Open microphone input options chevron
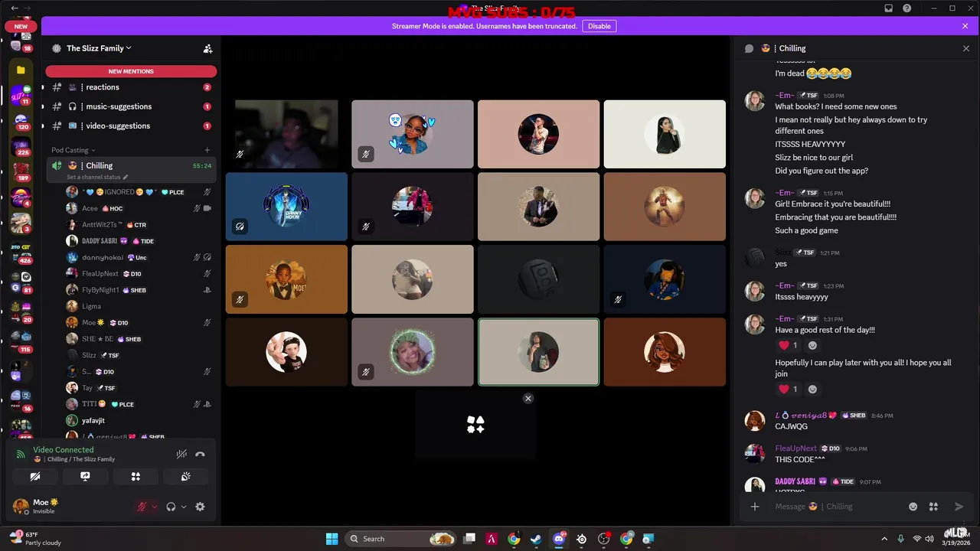980x551 pixels. (155, 507)
